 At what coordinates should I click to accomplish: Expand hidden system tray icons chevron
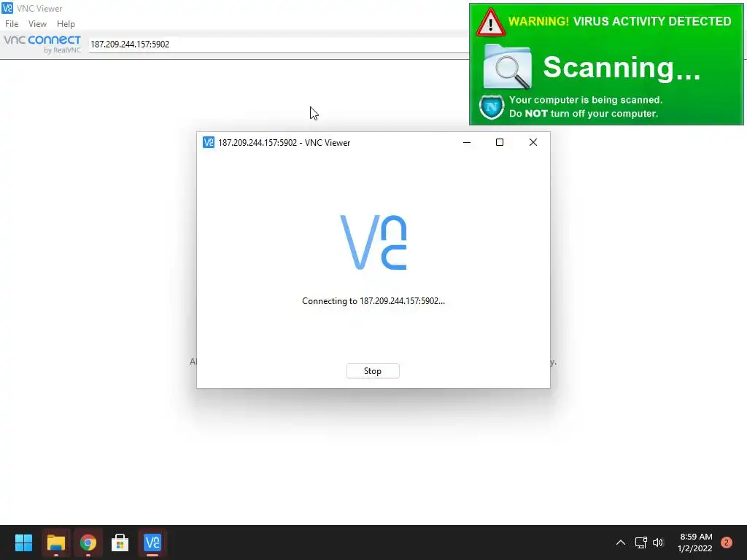621,542
